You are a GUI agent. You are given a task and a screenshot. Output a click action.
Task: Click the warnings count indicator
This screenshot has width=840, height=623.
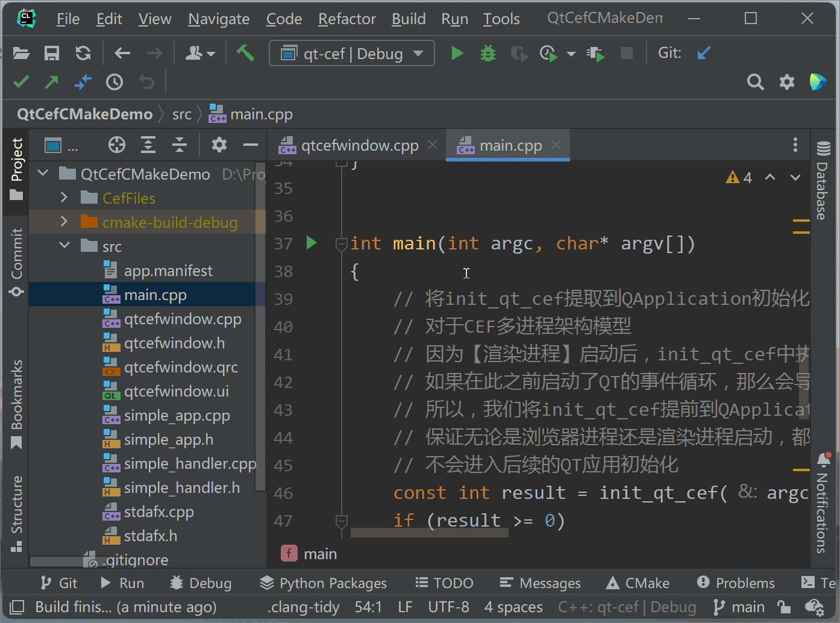[x=739, y=177]
